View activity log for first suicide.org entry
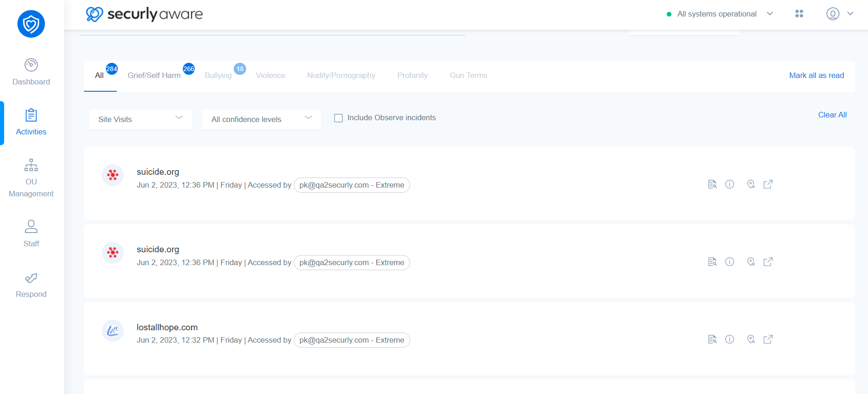The height and width of the screenshot is (394, 868). coord(712,184)
